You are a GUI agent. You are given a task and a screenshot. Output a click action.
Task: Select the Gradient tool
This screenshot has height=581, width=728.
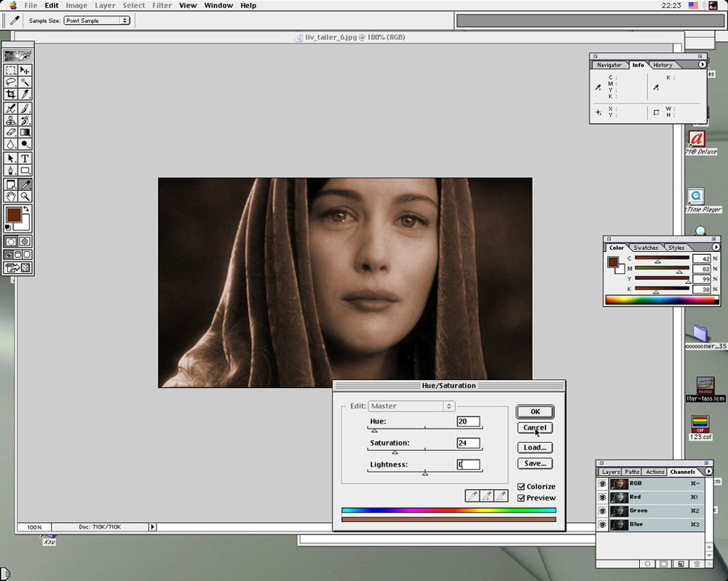(25, 132)
